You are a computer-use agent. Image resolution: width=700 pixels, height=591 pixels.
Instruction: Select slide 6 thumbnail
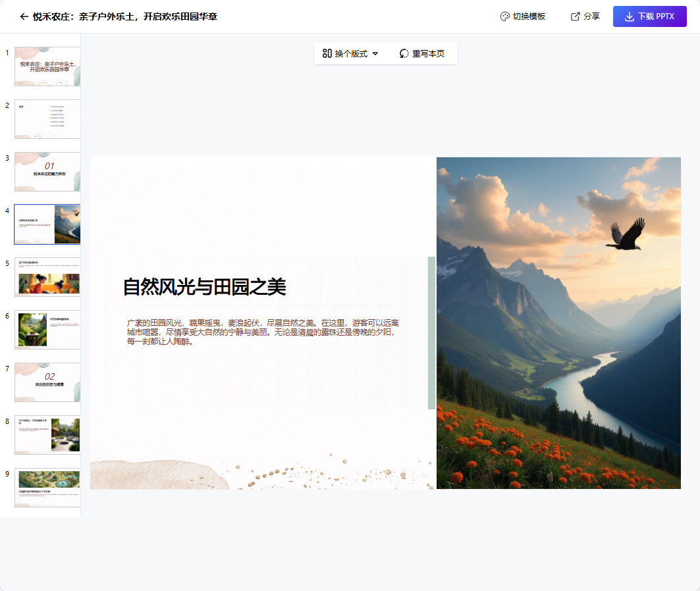pos(47,330)
